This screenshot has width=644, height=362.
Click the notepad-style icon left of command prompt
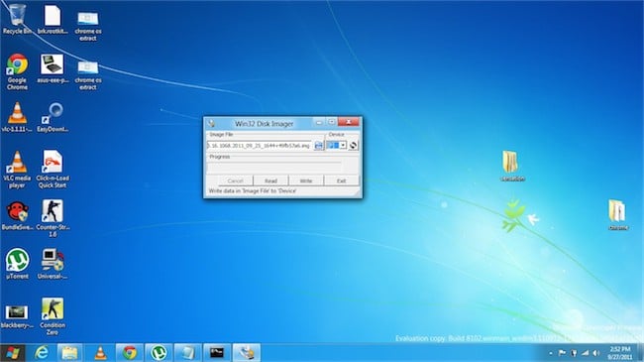point(187,353)
